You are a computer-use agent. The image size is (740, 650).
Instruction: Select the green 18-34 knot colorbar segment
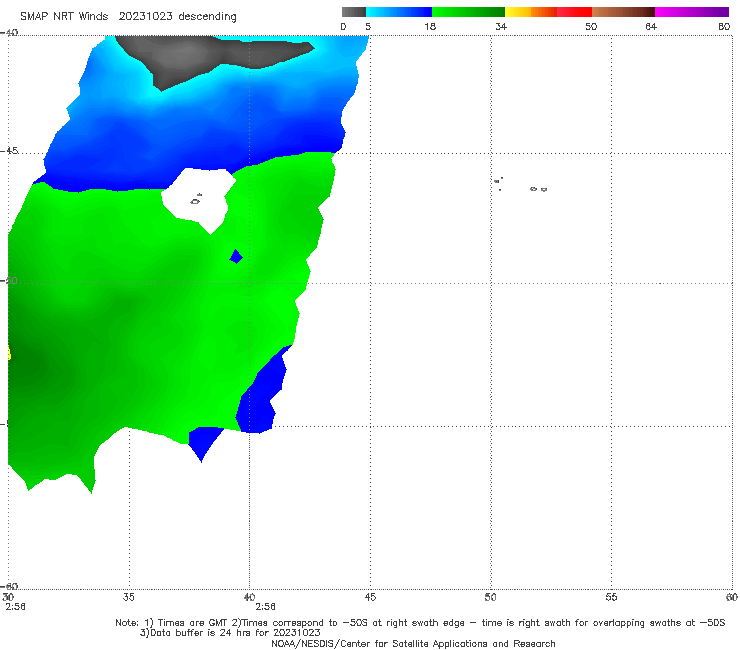coord(468,12)
